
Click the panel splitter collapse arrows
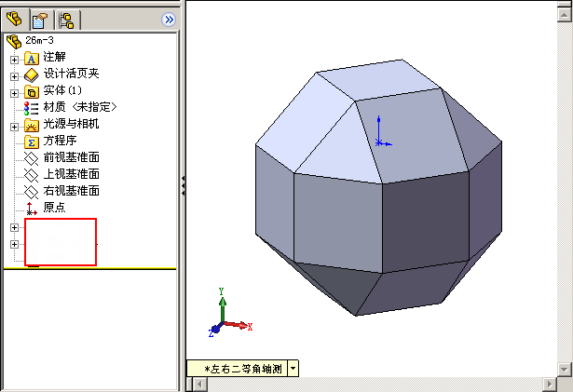pos(184,185)
